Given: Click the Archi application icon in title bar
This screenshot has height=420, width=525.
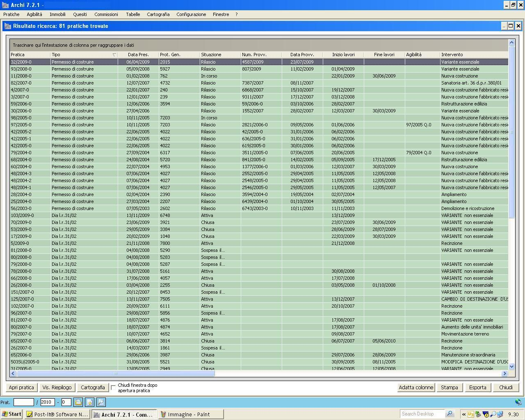Looking at the screenshot, I should point(5,5).
